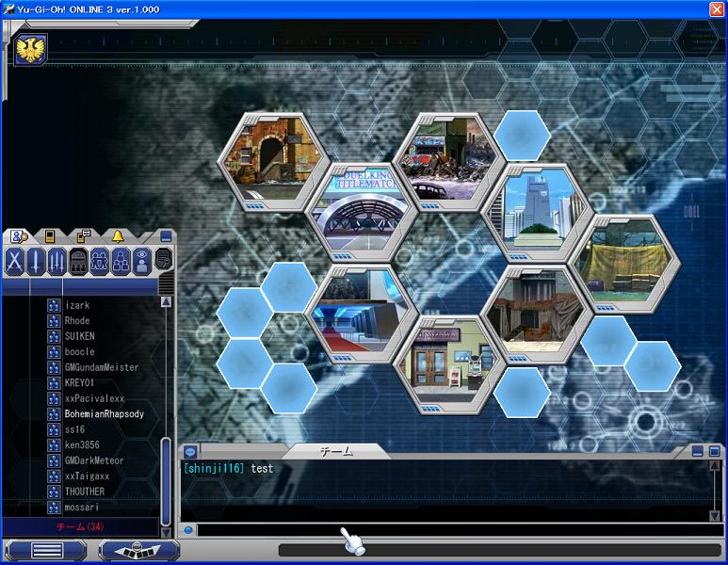This screenshot has width=728, height=565.
Task: Collapse the chat window via minimize icon
Action: click(x=697, y=451)
